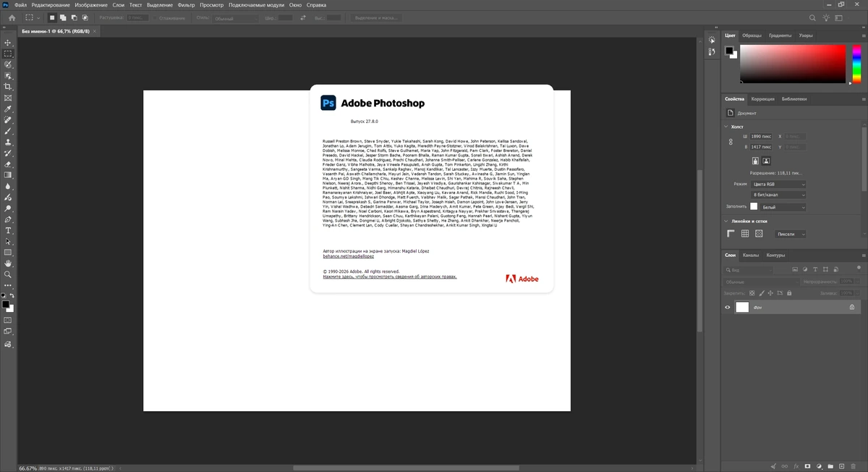Open the Белый fill dropdown
Screen dimensions: 868x472
coord(783,207)
